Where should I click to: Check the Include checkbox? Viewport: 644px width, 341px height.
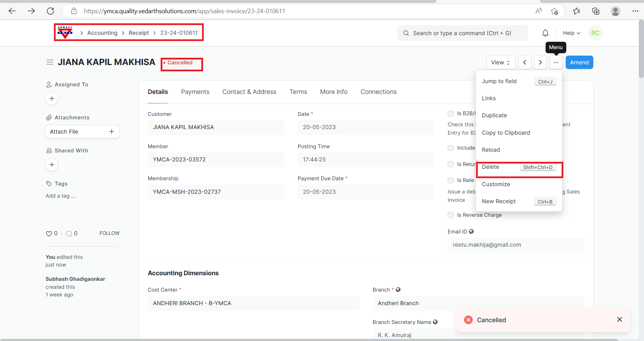[x=451, y=148]
